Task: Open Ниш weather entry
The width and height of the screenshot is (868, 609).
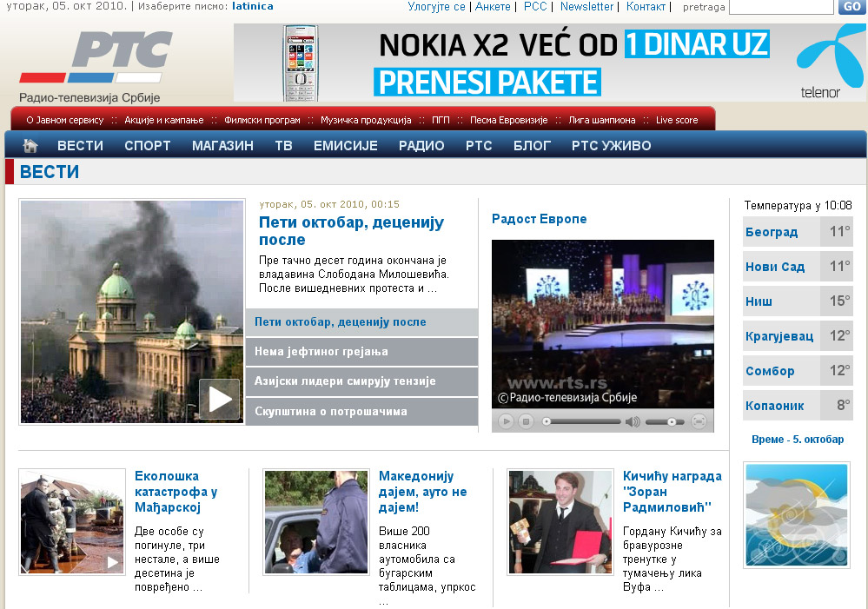Action: [x=798, y=301]
